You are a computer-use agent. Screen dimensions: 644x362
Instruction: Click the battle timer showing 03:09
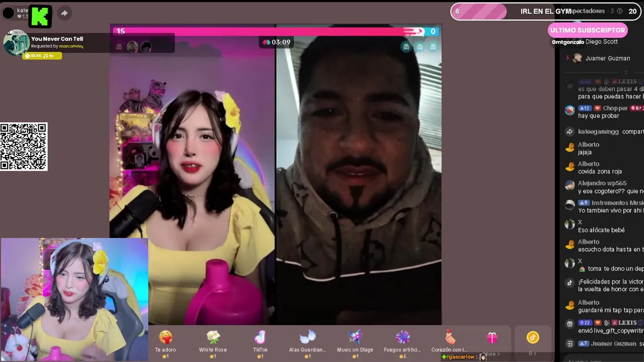(x=276, y=42)
